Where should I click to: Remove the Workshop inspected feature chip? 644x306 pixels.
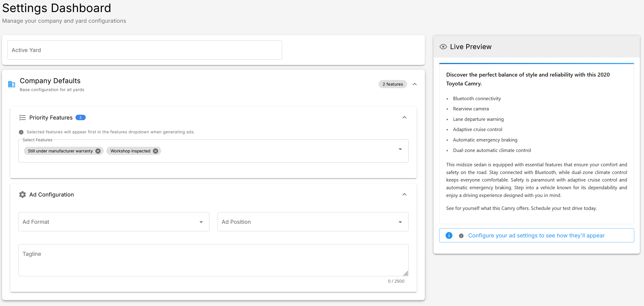point(155,151)
